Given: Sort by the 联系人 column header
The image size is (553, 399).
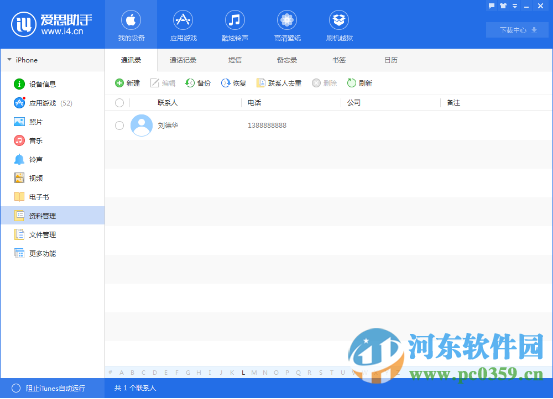Looking at the screenshot, I should [167, 103].
